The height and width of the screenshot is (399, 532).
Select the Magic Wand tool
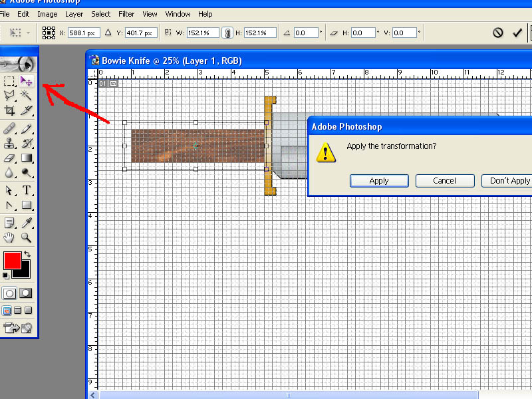point(26,95)
